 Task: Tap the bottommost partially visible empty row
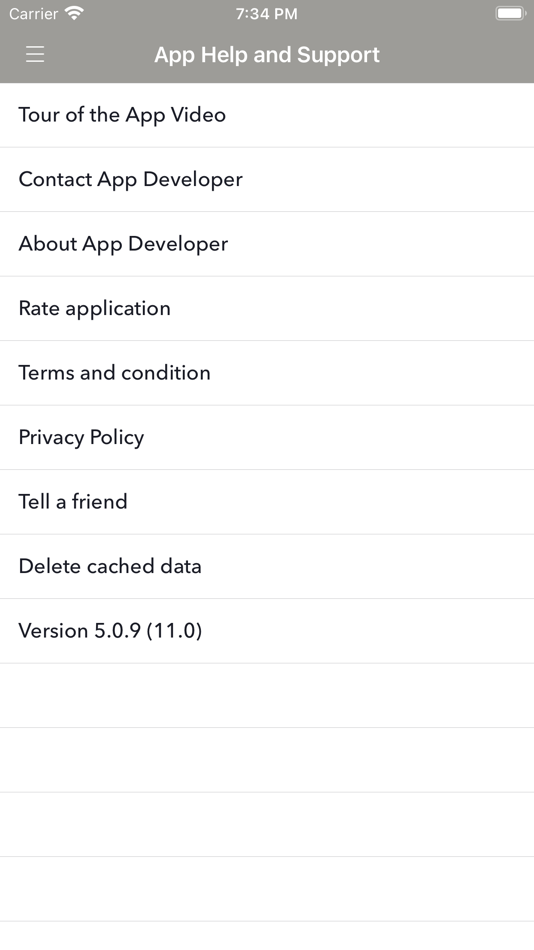tap(267, 936)
